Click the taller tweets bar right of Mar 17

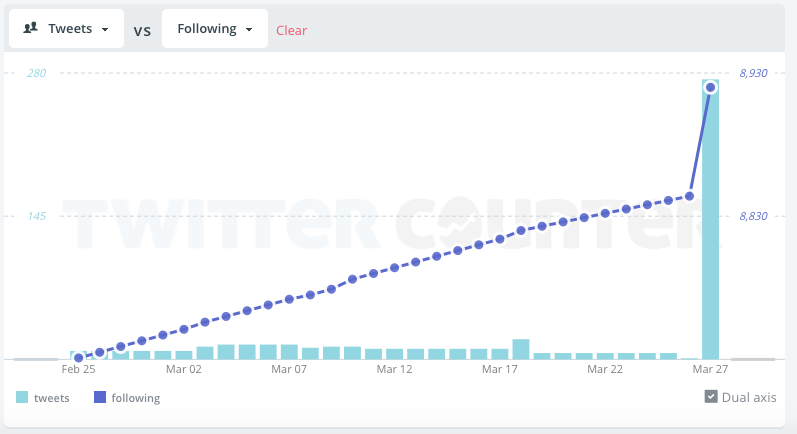[521, 349]
